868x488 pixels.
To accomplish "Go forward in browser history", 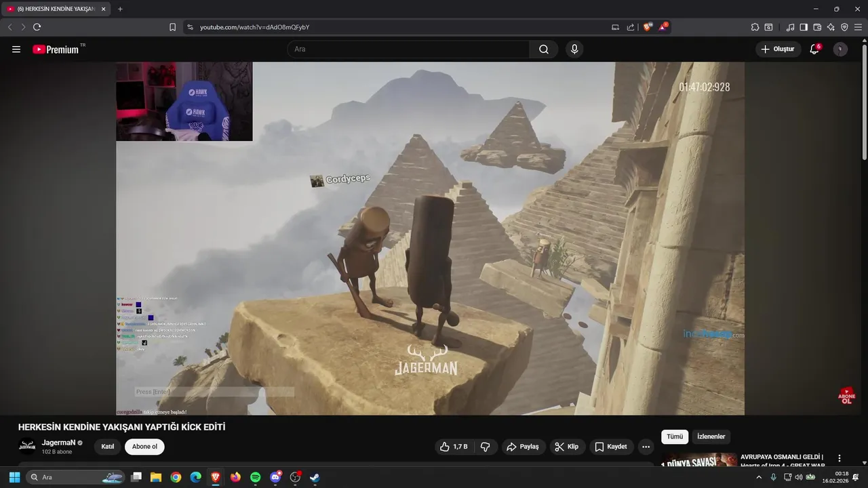I will pyautogui.click(x=23, y=27).
